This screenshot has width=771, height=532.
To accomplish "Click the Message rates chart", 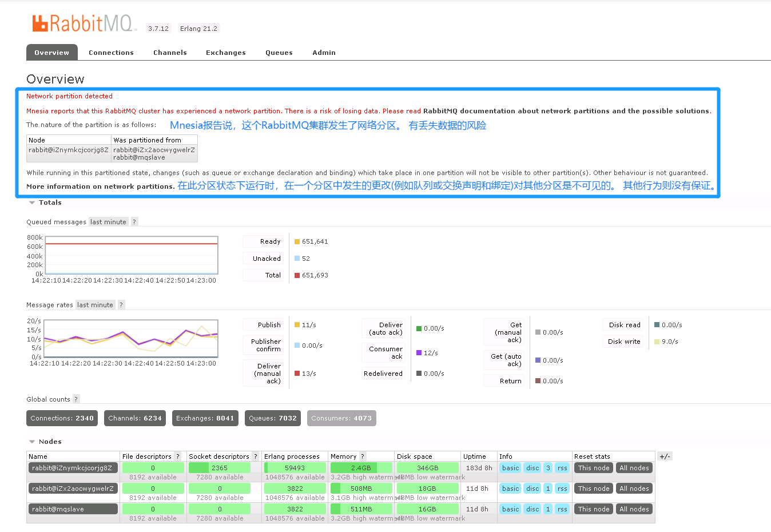I will click(x=130, y=339).
